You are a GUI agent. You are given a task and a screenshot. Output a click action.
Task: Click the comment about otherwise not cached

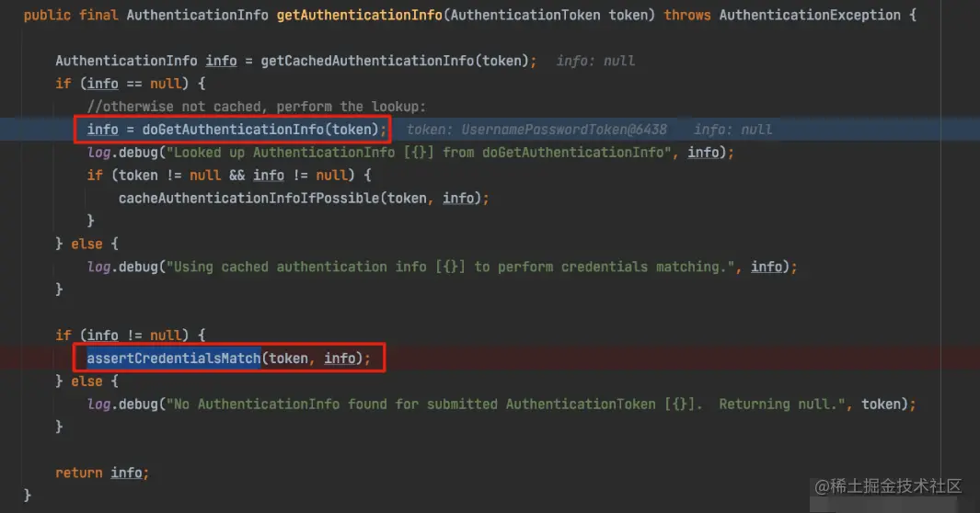(256, 107)
